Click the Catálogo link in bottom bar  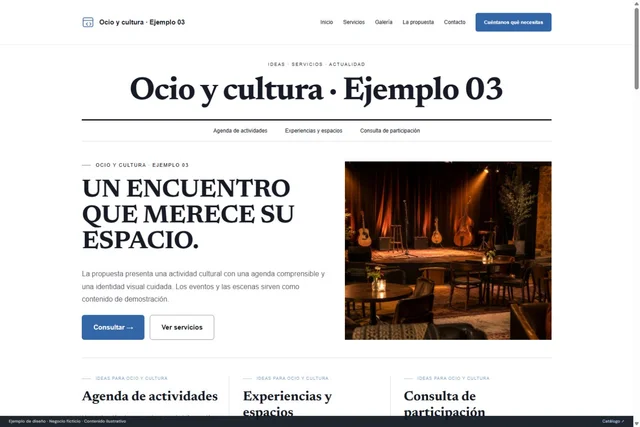(613, 421)
